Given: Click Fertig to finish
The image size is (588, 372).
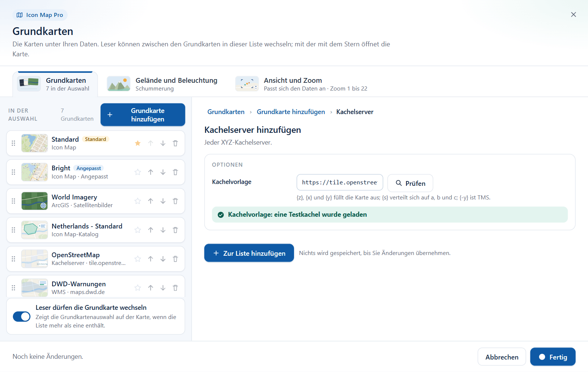Looking at the screenshot, I should [x=553, y=357].
